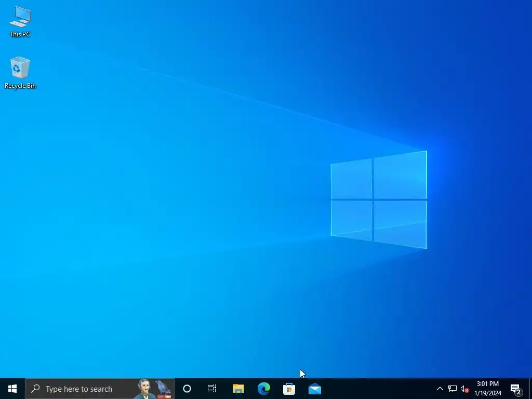This screenshot has height=399, width=532.
Task: Select the Recycle Bin desktop icon
Action: click(20, 73)
